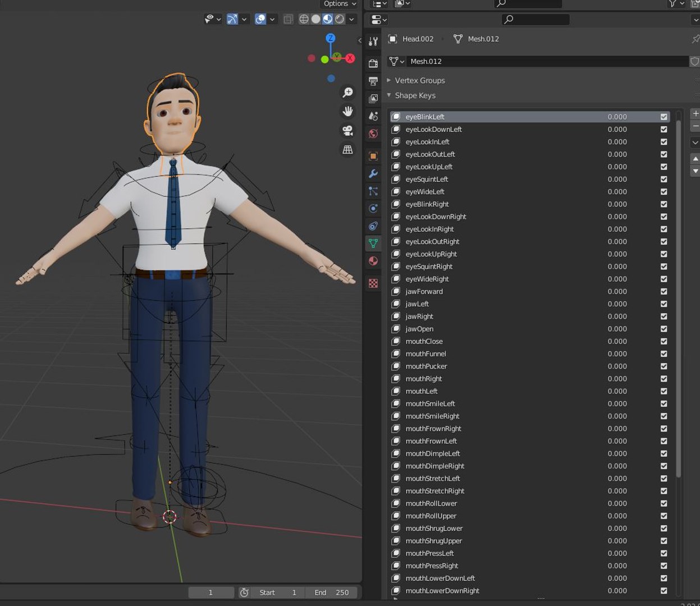Open the Object Constraints properties tab
The image size is (700, 606).
tap(373, 226)
